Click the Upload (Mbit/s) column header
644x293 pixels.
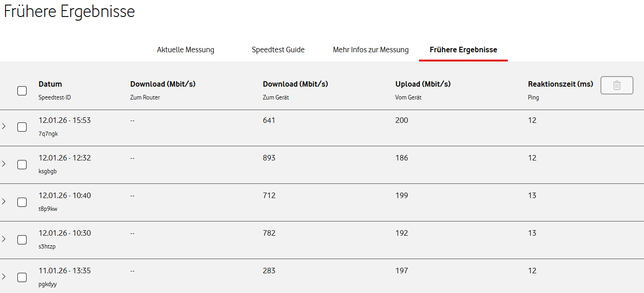pyautogui.click(x=423, y=84)
